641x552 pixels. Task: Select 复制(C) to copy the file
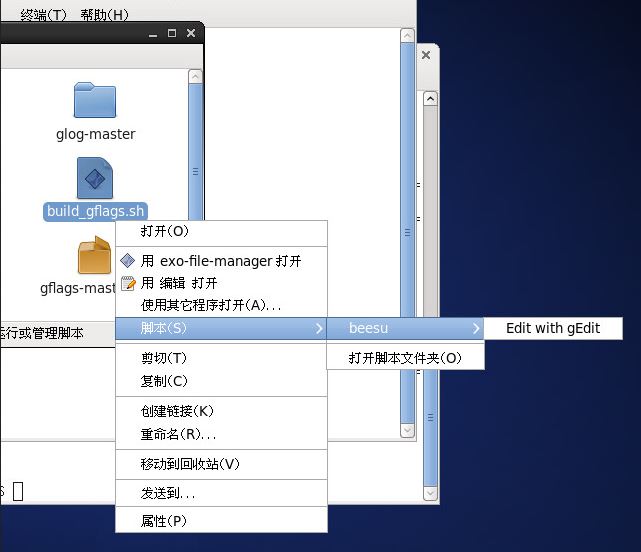click(x=221, y=381)
